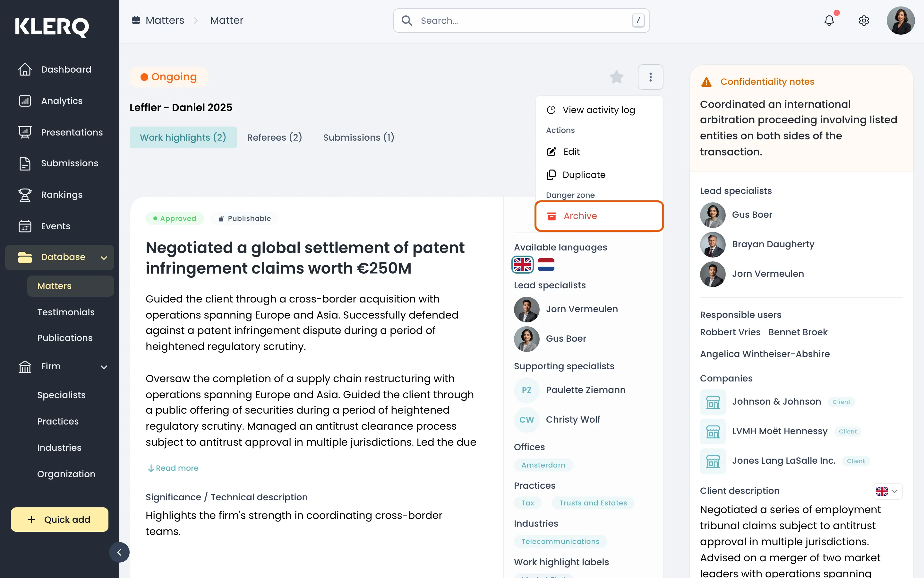Collapse the sidebar with arrow button

coord(119,552)
